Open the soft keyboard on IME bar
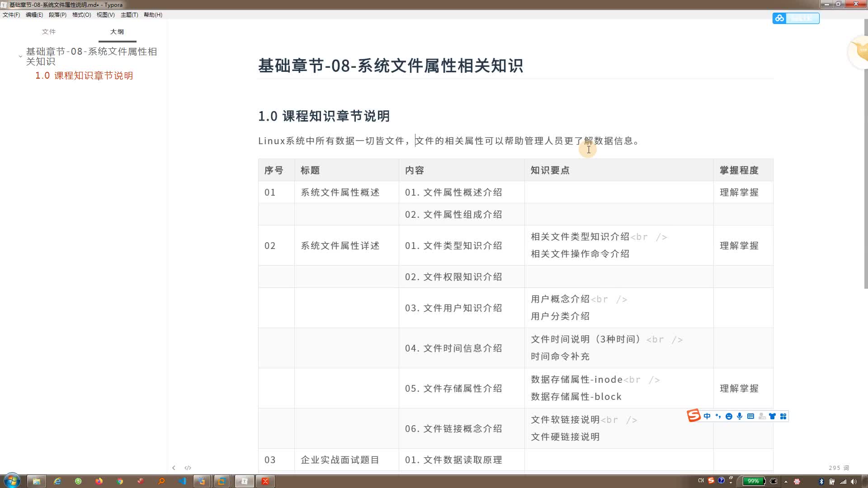Viewport: 868px width, 488px height. click(750, 416)
